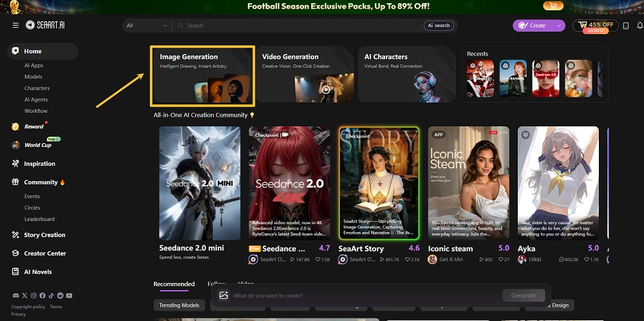Open the notifications bell icon

(x=640, y=26)
